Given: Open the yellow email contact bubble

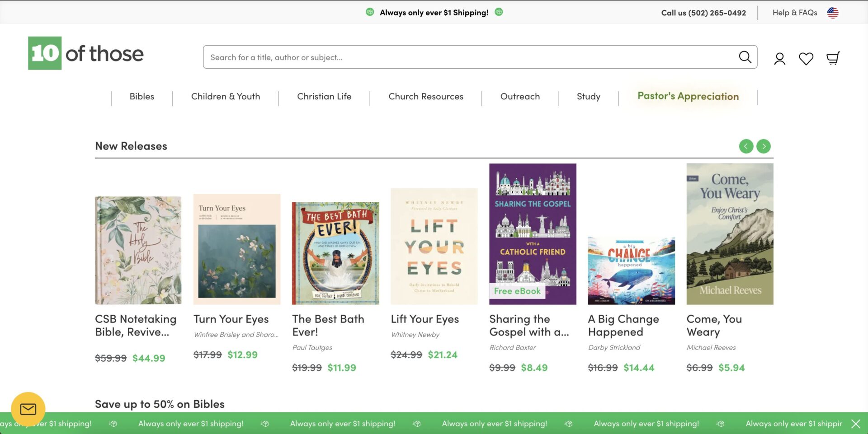Looking at the screenshot, I should coord(28,409).
